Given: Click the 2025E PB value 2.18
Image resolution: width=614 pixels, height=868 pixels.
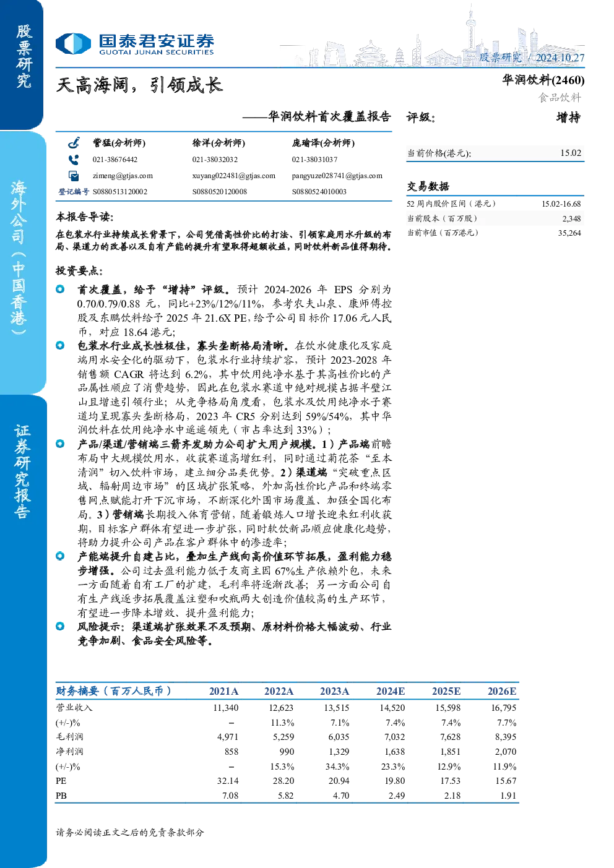Looking at the screenshot, I should tap(452, 796).
